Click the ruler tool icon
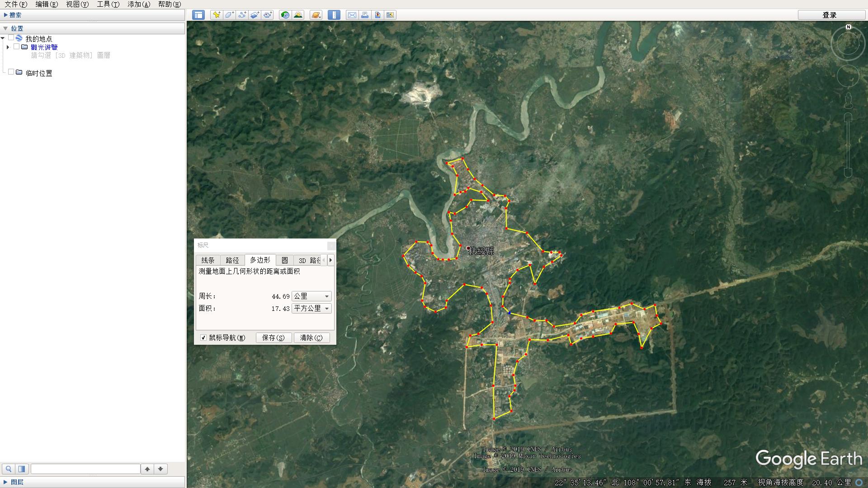 (334, 15)
